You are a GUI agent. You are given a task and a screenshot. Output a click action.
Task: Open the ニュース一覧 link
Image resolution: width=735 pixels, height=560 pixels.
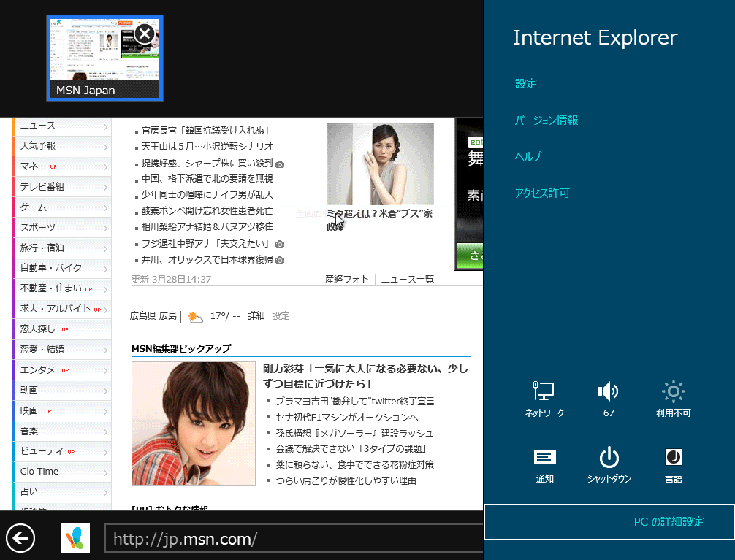point(408,280)
